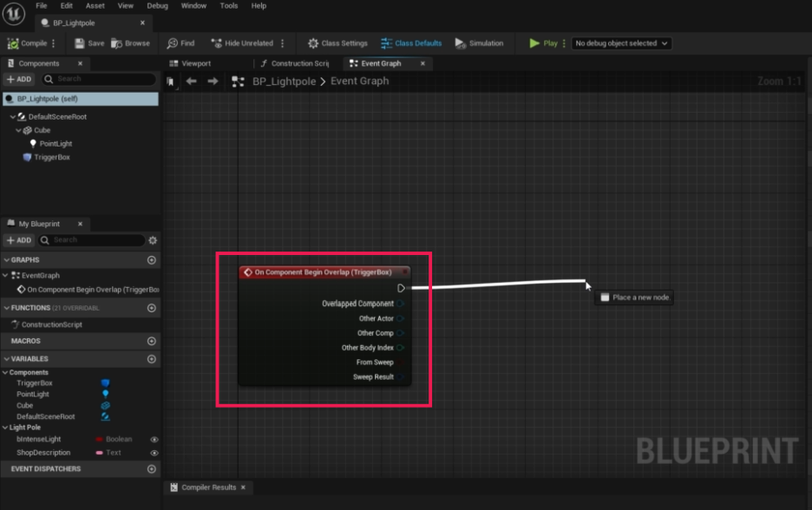Navigate forward in graph history

pos(213,82)
